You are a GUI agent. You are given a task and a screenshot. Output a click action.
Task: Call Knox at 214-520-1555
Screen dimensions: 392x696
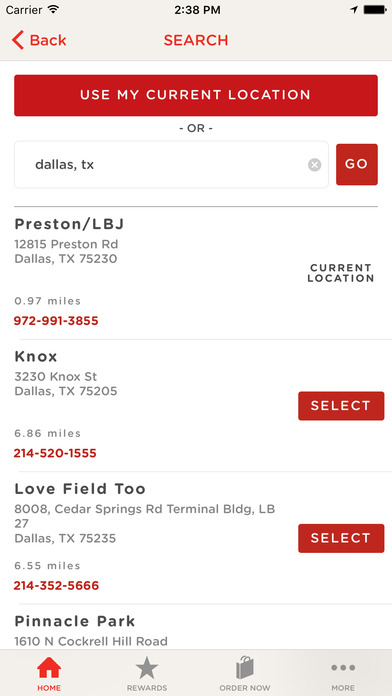point(55,453)
